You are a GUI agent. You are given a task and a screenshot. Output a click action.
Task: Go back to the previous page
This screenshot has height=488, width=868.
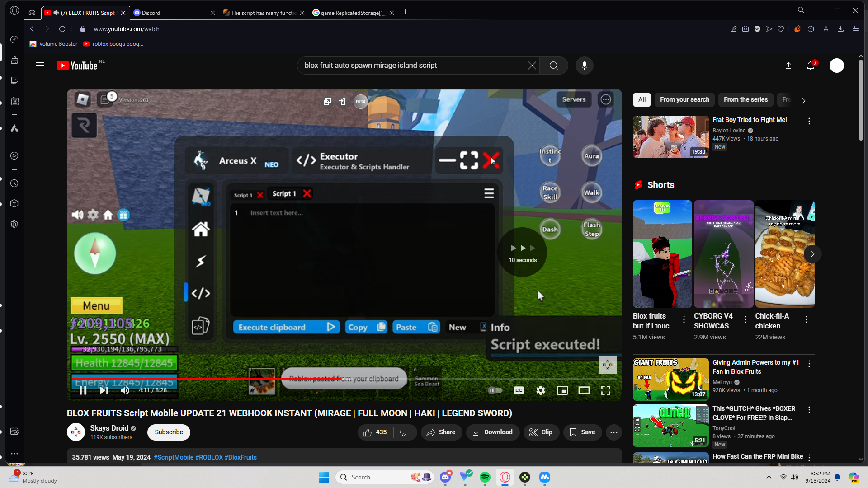tap(32, 29)
